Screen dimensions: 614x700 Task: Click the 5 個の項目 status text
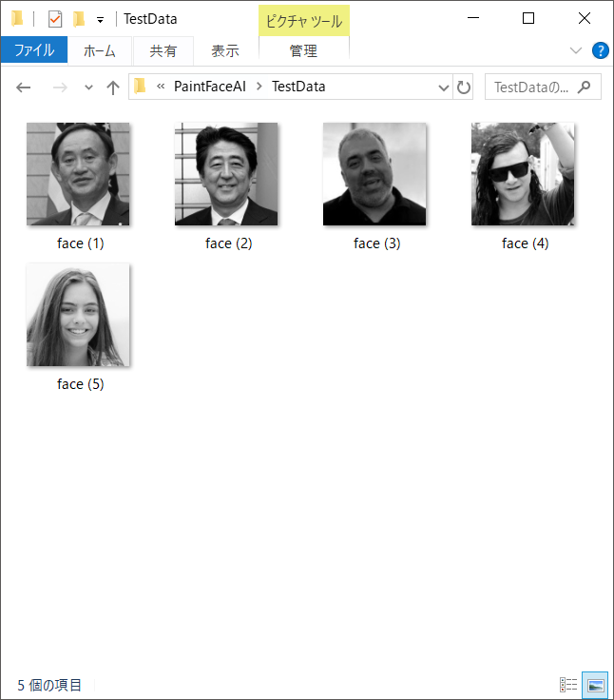click(49, 685)
